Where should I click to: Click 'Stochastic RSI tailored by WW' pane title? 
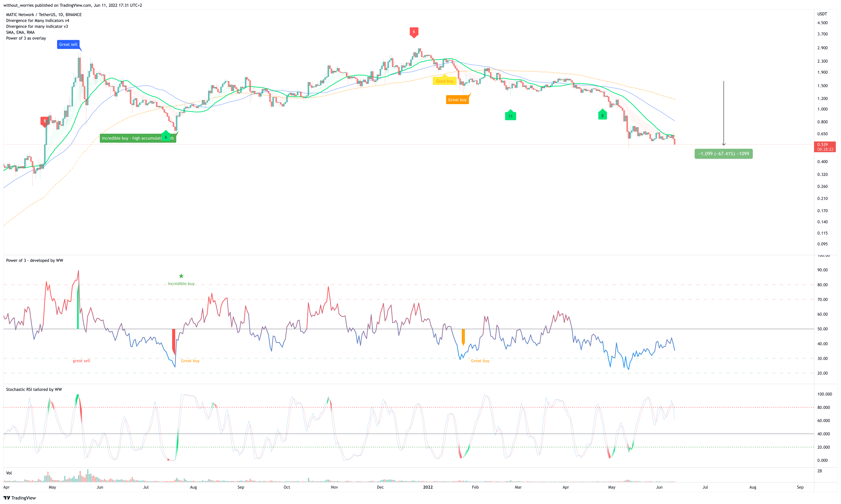pos(34,390)
